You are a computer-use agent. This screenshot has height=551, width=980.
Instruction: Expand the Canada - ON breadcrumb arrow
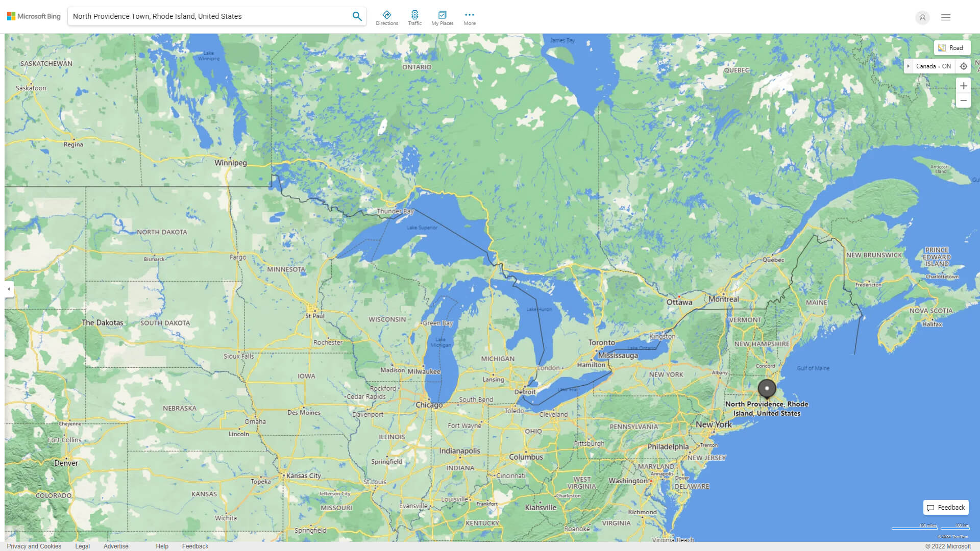coord(909,66)
